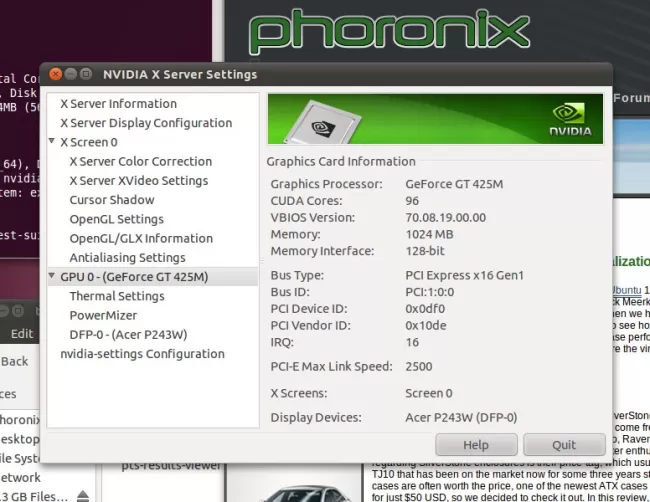Open X Server Color Correction settings
Image resolution: width=650 pixels, height=502 pixels.
pos(140,161)
